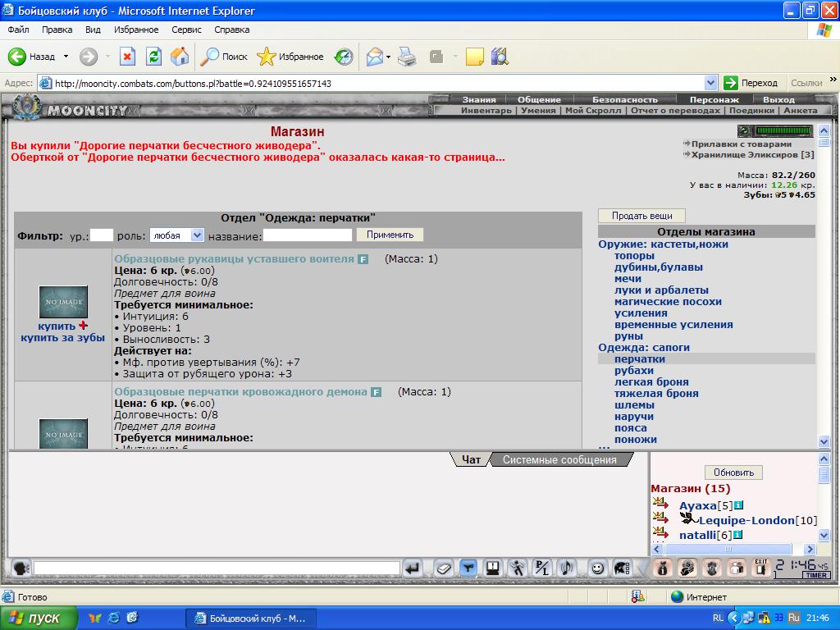This screenshot has height=630, width=840.
Task: Go back with the Назад arrow button
Action: [x=31, y=57]
